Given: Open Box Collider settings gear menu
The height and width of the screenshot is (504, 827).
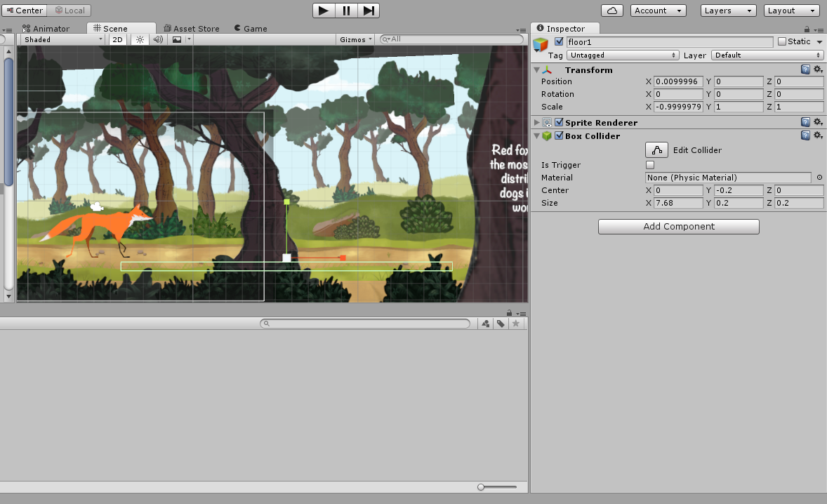Looking at the screenshot, I should 818,135.
